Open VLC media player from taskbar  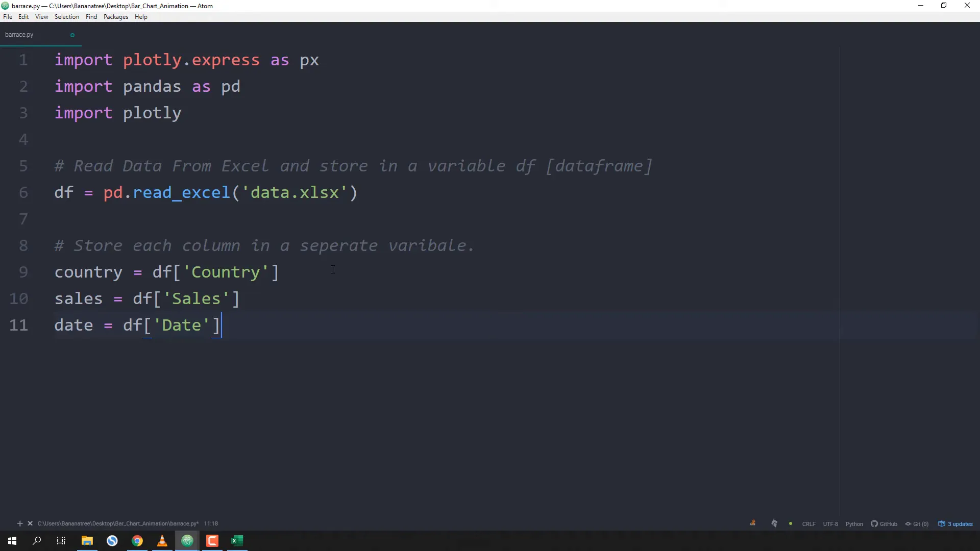[x=162, y=541]
